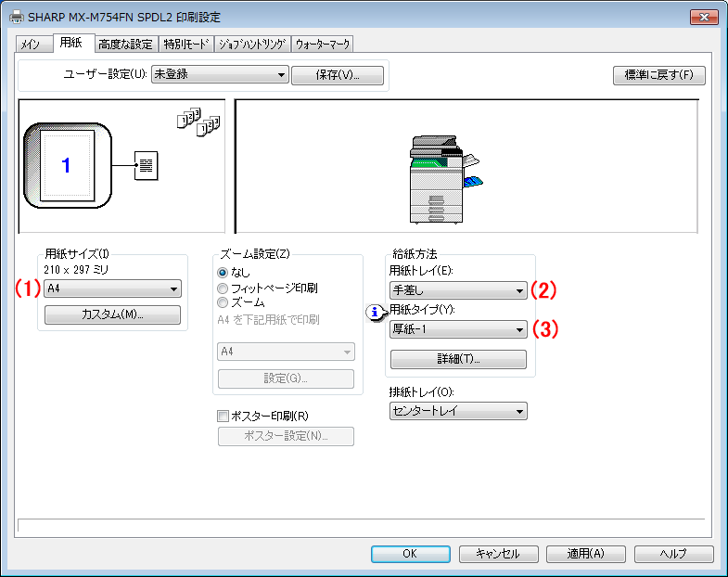
Task: Click the 保存(V)... button
Action: [338, 75]
